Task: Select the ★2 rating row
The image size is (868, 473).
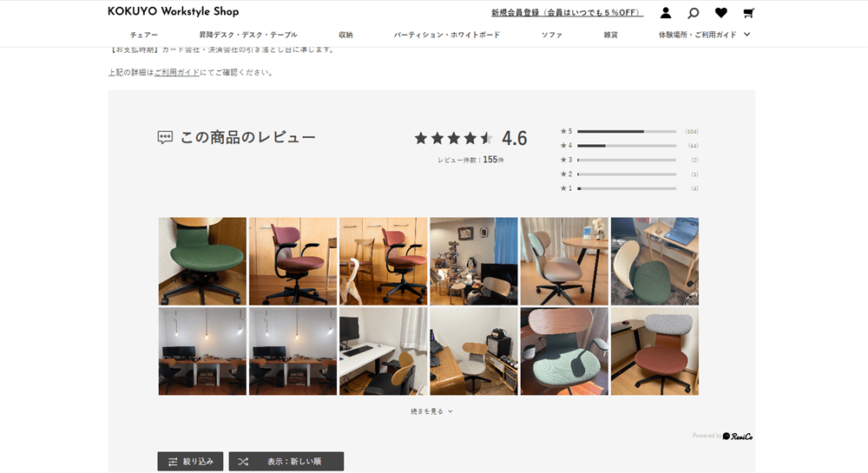Action: click(x=628, y=174)
